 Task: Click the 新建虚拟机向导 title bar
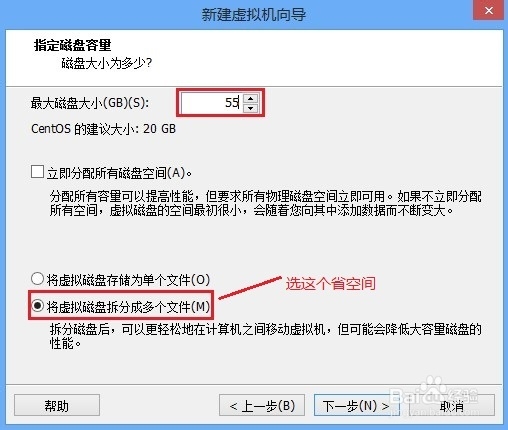tap(253, 15)
